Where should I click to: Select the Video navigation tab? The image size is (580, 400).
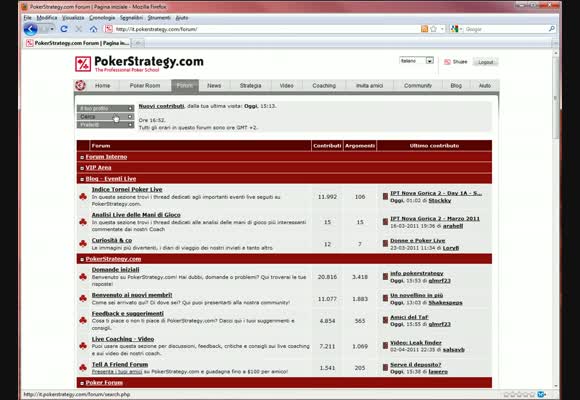pyautogui.click(x=287, y=85)
